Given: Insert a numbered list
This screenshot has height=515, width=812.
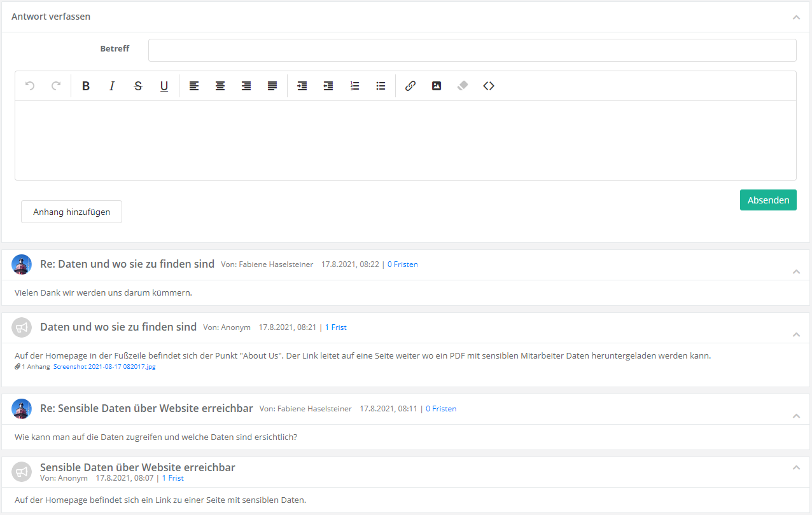Looking at the screenshot, I should pos(354,86).
